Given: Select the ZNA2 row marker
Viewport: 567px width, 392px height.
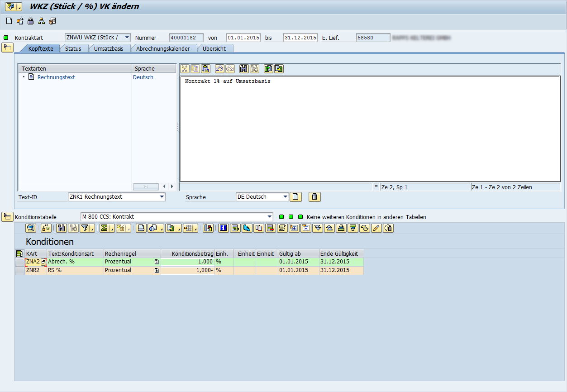Looking at the screenshot, I should point(19,262).
